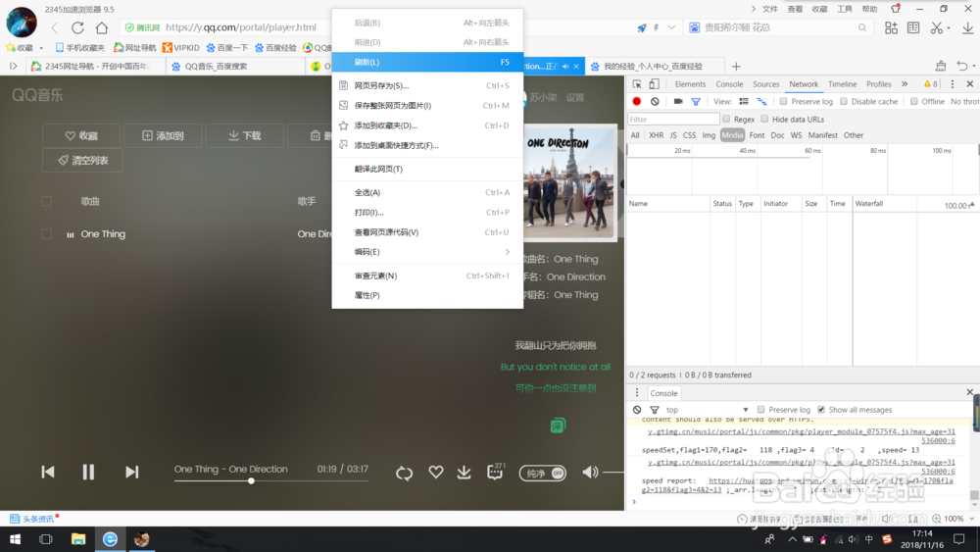Tick Hide data URLs checkbox
The image size is (980, 552).
click(x=764, y=119)
